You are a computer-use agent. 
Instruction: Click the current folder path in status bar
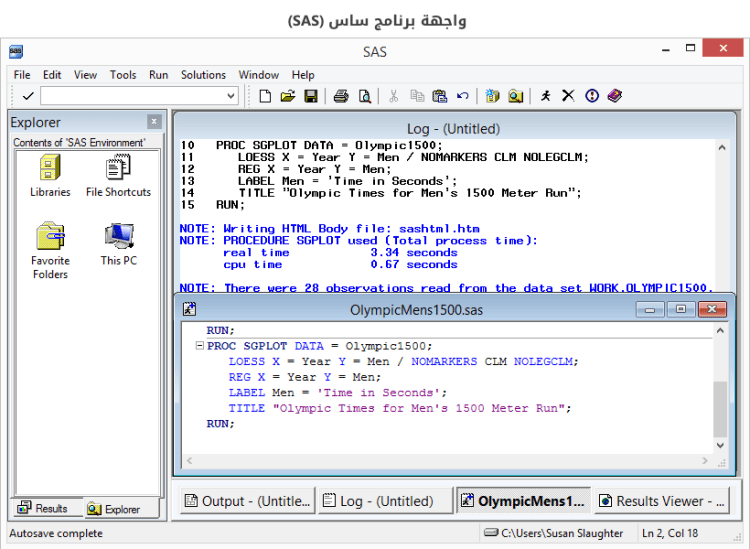pos(553,533)
